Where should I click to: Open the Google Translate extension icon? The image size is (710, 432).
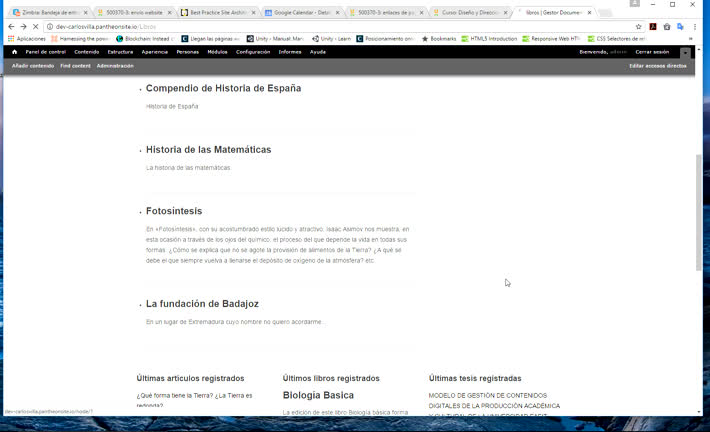coord(680,27)
